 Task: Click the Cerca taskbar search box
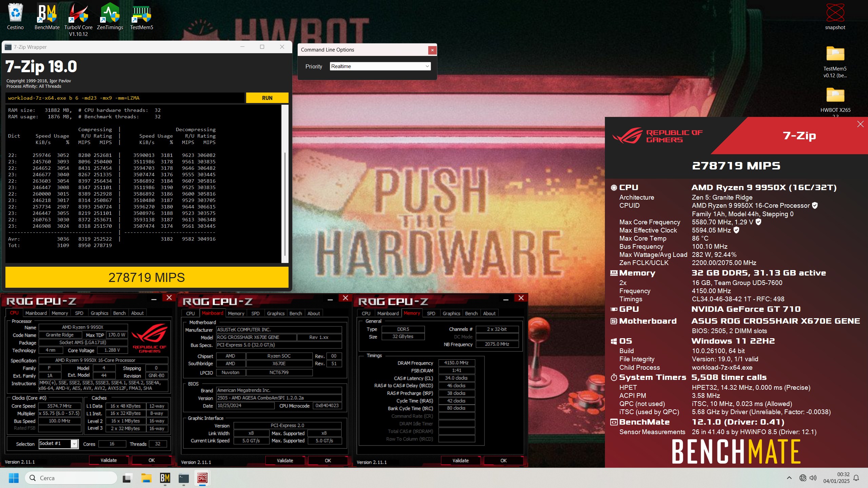[71, 478]
